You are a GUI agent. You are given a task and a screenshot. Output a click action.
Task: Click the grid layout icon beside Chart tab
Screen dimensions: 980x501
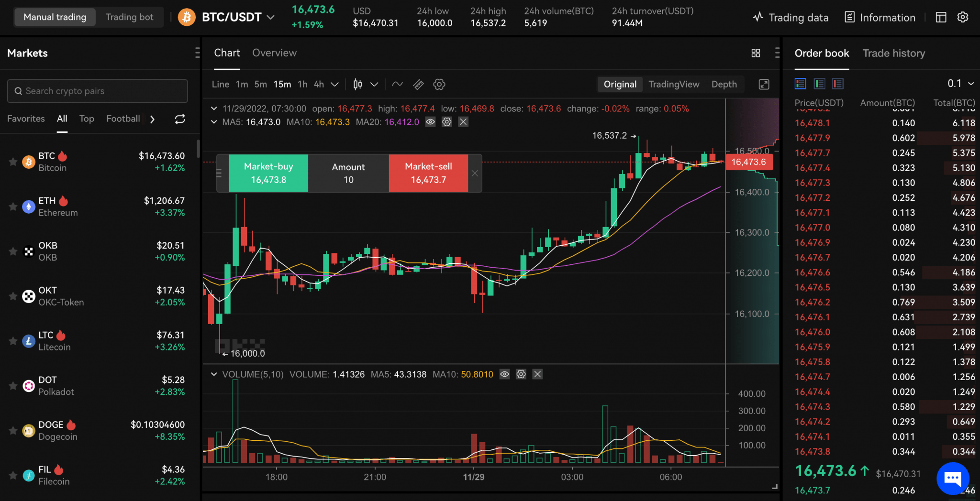(756, 53)
